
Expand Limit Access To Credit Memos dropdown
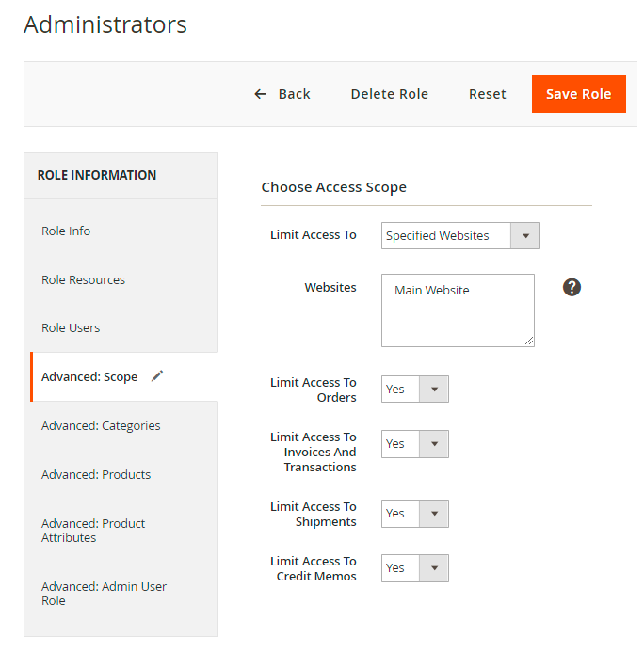pyautogui.click(x=415, y=568)
